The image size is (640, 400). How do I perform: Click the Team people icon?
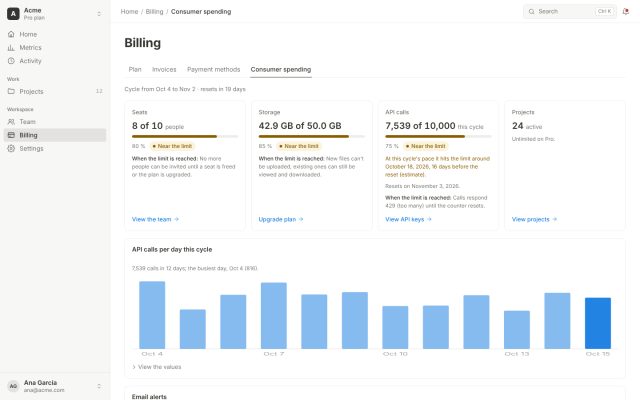click(11, 122)
